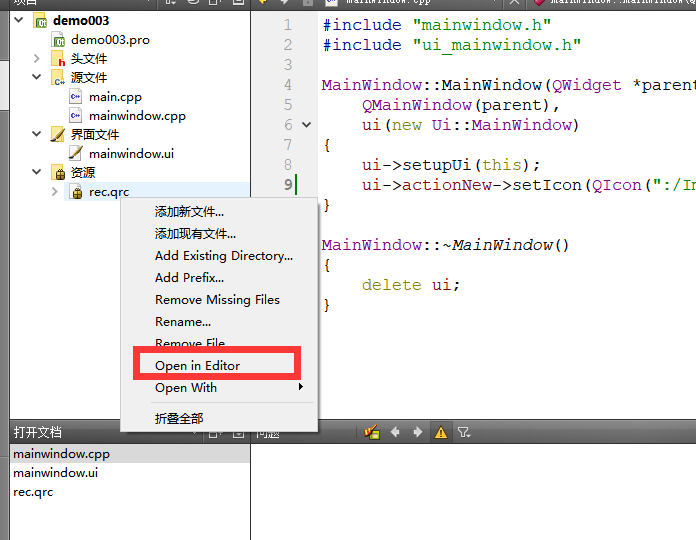Click 折叠全部 to collapse all
696x540 pixels.
[x=179, y=418]
